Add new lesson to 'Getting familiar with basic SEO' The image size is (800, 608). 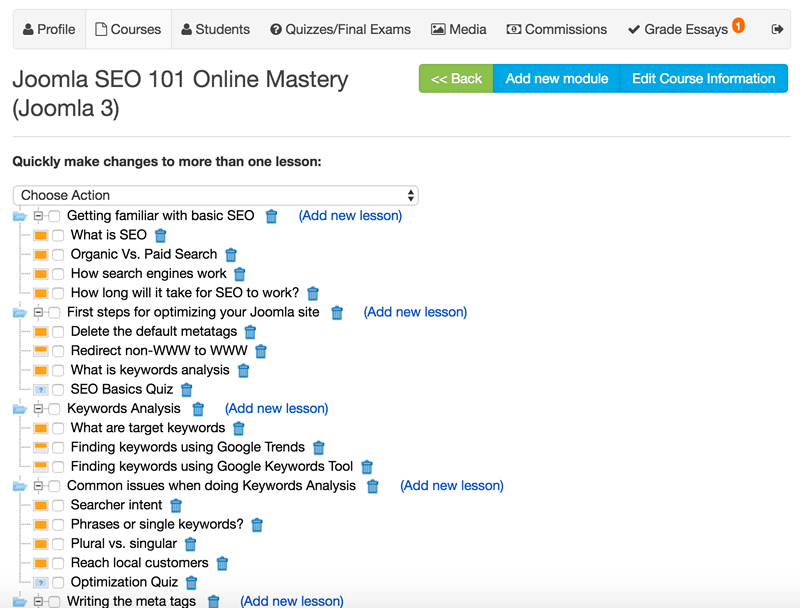[350, 216]
